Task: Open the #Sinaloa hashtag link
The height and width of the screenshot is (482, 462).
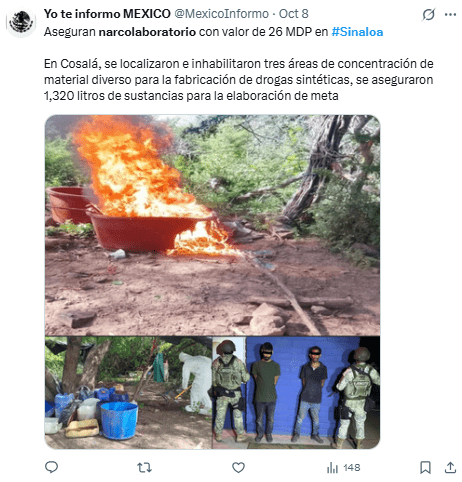Action: point(357,32)
